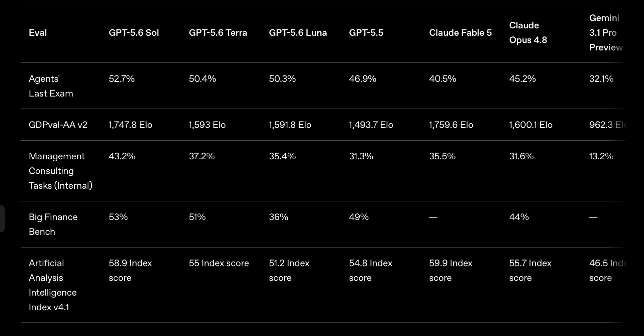Click the GPT-5.6 Sol column header
Viewport: 644px width, 336px height.
tap(134, 33)
